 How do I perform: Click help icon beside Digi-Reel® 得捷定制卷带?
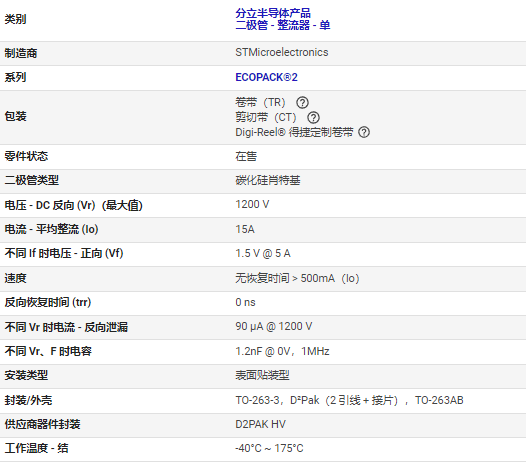point(364,132)
